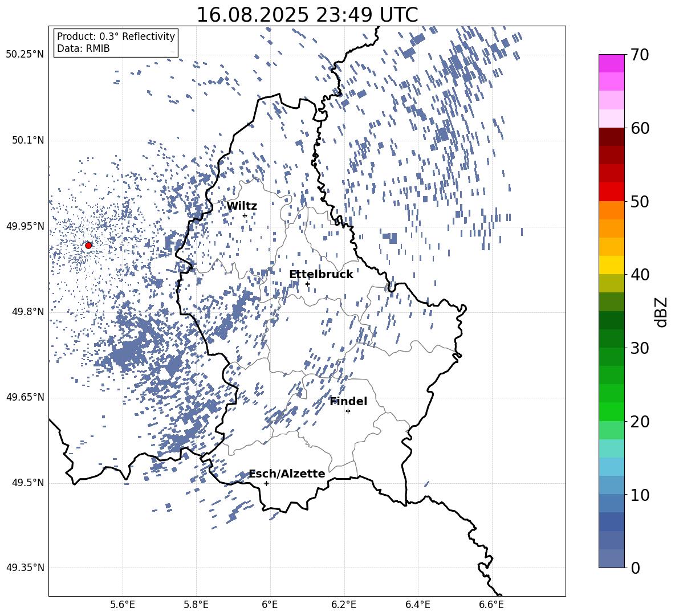Click the Esch/Alzette location cross marker
This screenshot has height=616, width=675.
(x=266, y=483)
